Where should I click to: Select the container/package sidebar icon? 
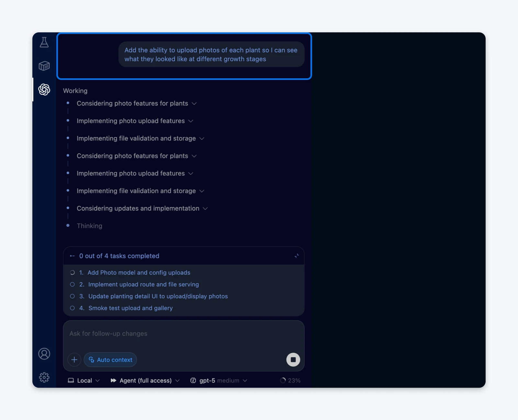pyautogui.click(x=44, y=66)
